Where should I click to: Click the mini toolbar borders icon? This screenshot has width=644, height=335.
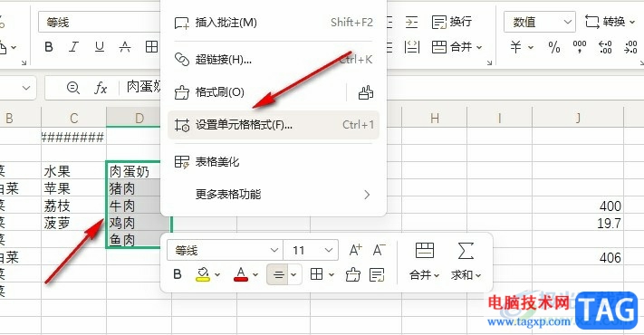coord(317,274)
